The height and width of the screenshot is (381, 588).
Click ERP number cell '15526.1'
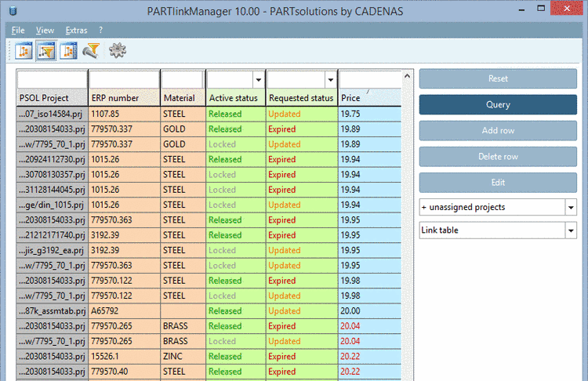[124, 356]
